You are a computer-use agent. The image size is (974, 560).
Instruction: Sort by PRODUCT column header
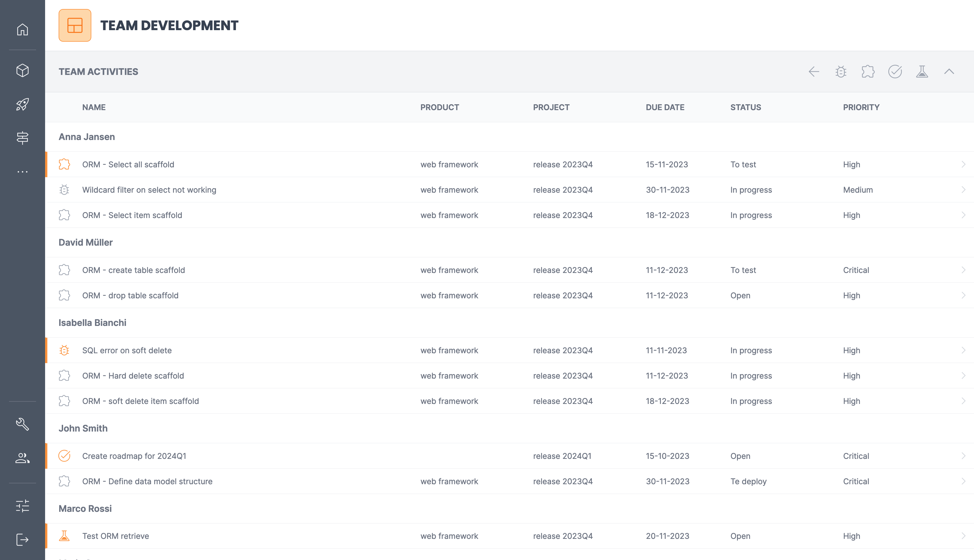(440, 107)
